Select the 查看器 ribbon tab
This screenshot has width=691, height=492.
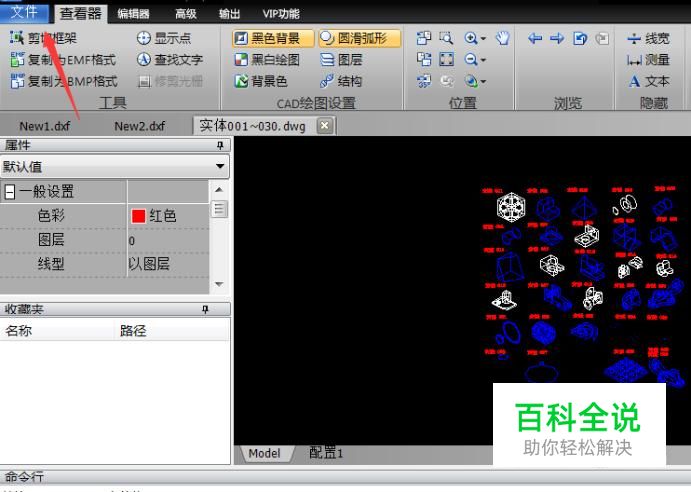tap(80, 14)
